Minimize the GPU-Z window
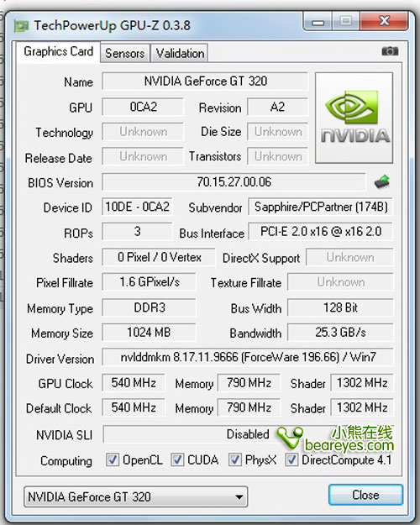 click(x=318, y=22)
